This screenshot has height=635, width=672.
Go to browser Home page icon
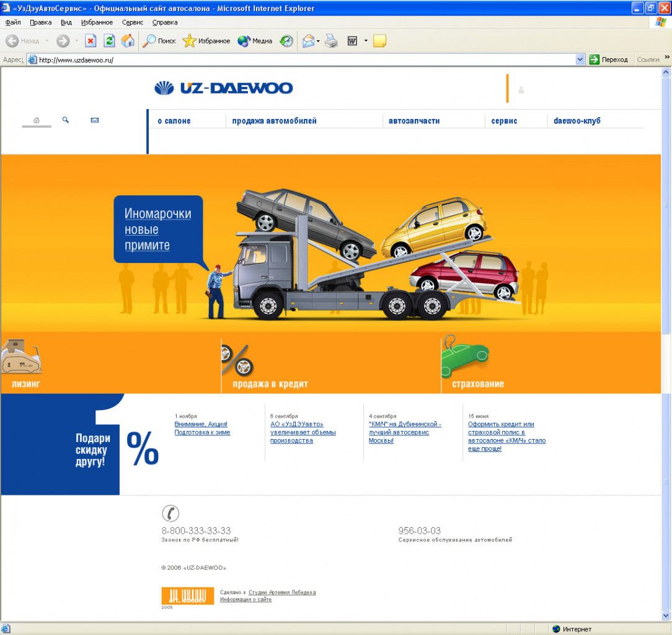[128, 41]
